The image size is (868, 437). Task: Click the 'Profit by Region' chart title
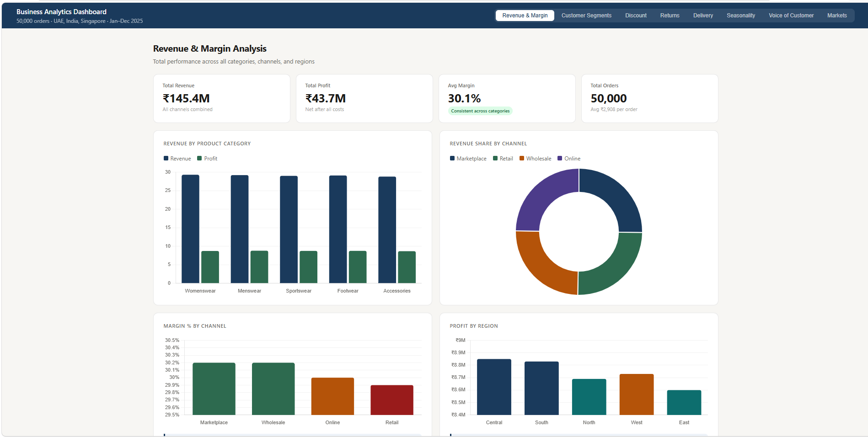(x=474, y=326)
